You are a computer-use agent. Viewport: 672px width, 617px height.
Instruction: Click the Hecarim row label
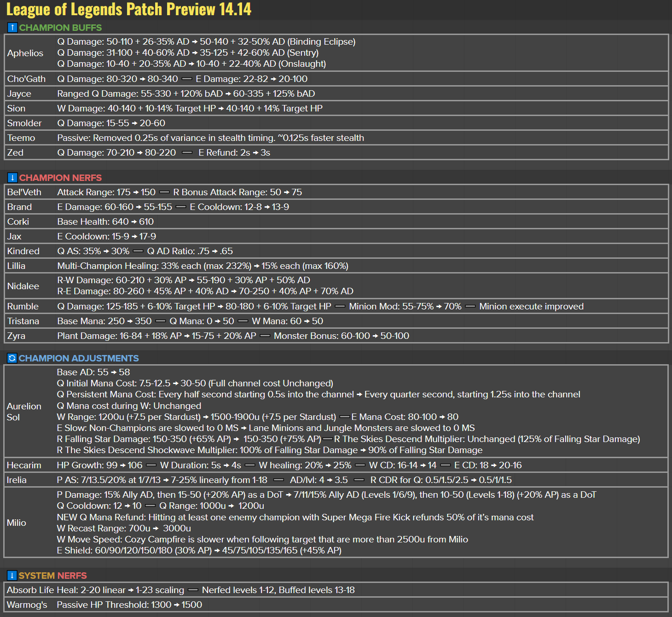point(24,465)
